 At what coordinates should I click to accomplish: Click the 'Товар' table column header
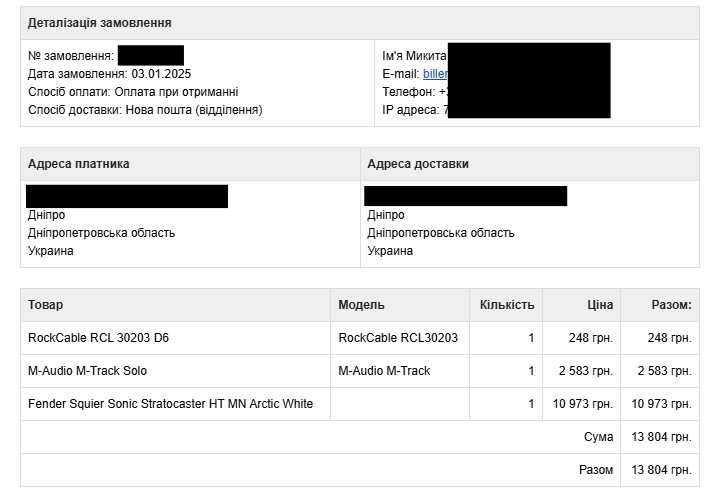45,305
